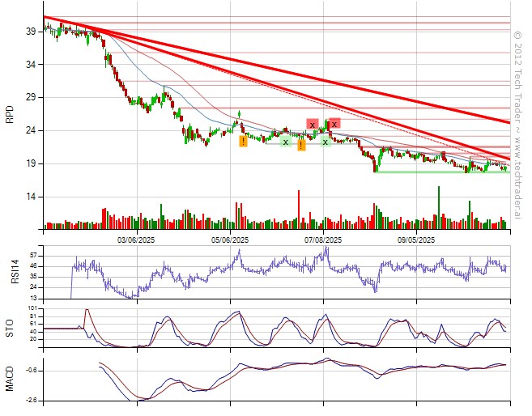The image size is (532, 416).
Task: Select the RPD price panel label
Action: coord(10,115)
